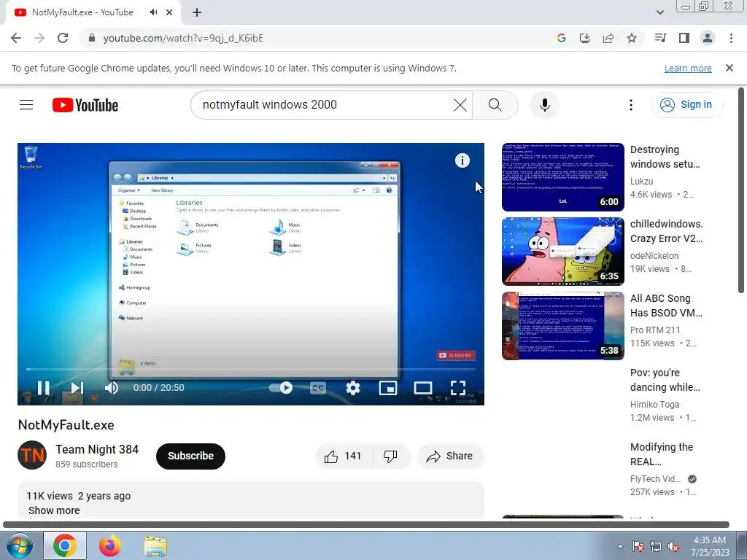747x560 pixels.
Task: Switch to miniplayer
Action: (x=388, y=388)
